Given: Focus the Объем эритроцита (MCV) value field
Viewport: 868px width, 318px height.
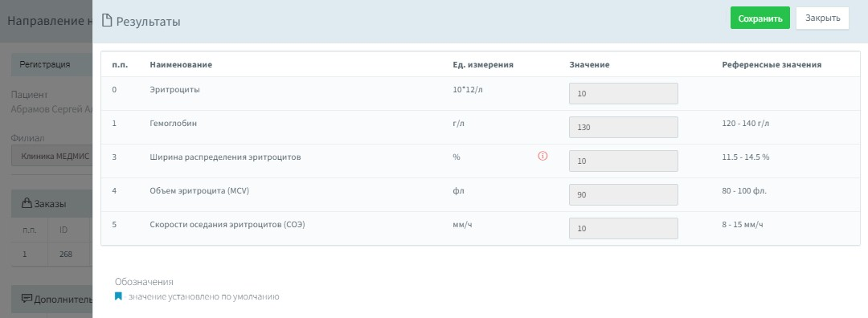Looking at the screenshot, I should click(x=624, y=194).
